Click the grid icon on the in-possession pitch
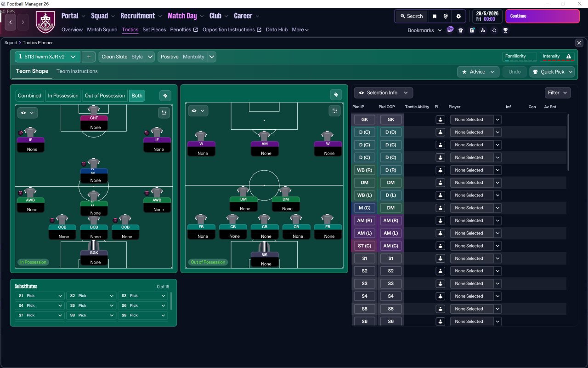Screen dimensions: 588x368 tap(164, 112)
